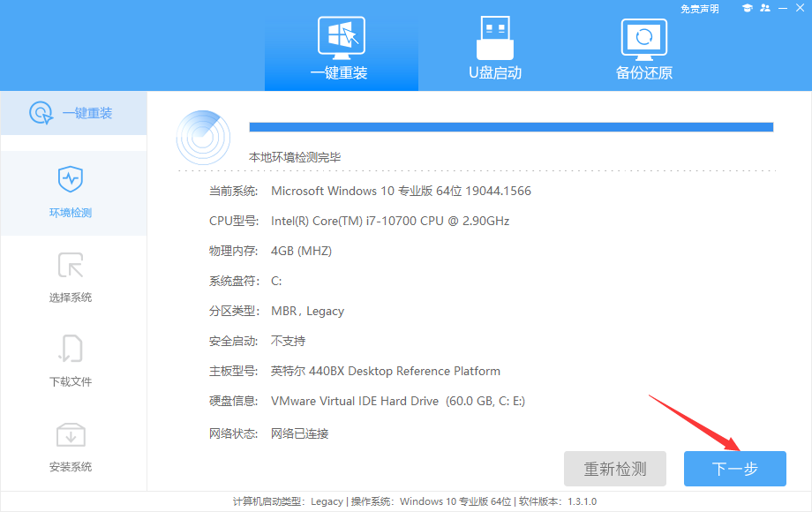Open the 免费声明 disclaimer link
The height and width of the screenshot is (512, 812).
pos(701,8)
